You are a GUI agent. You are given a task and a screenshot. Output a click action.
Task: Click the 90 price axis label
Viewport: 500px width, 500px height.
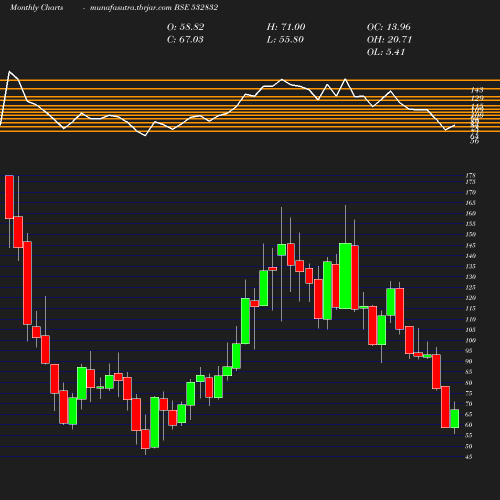(x=469, y=361)
